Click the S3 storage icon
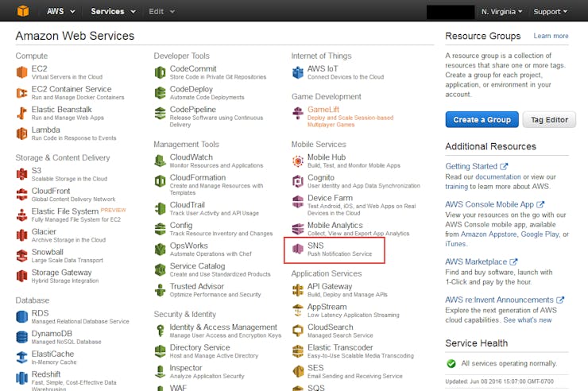 click(22, 174)
